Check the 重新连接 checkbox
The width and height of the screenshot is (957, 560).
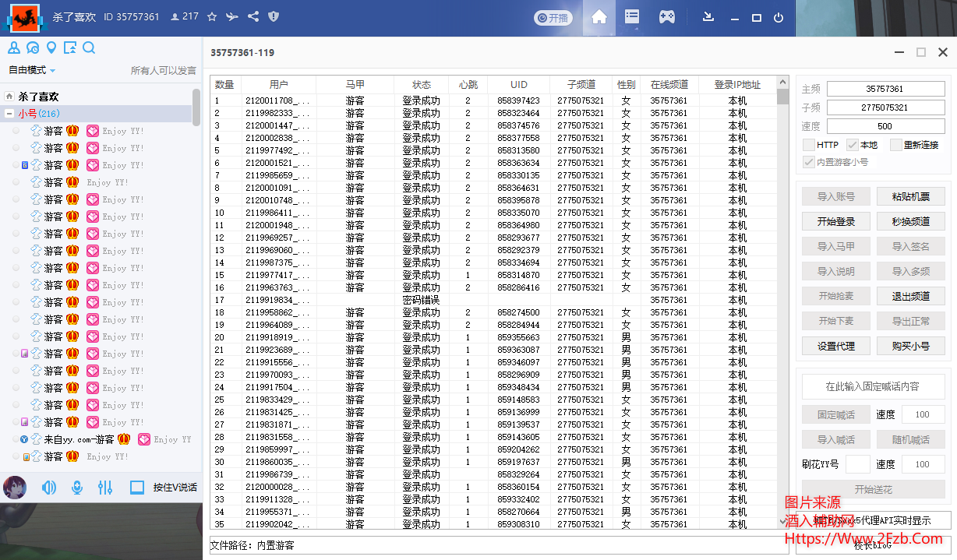coord(896,145)
